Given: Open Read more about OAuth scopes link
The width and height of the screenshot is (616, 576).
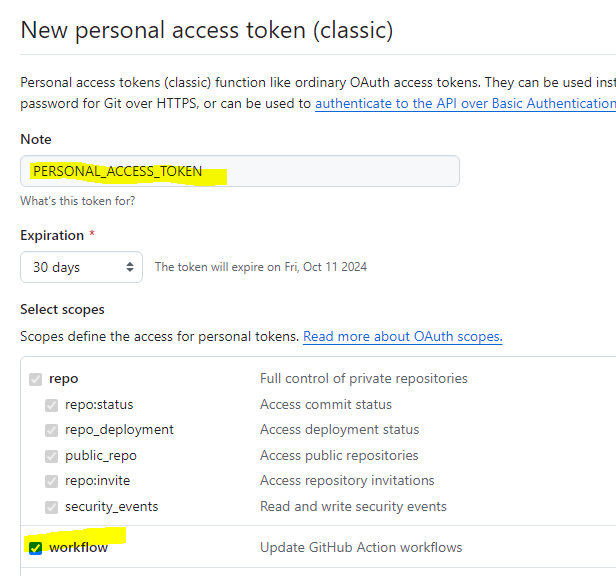Looking at the screenshot, I should point(403,336).
